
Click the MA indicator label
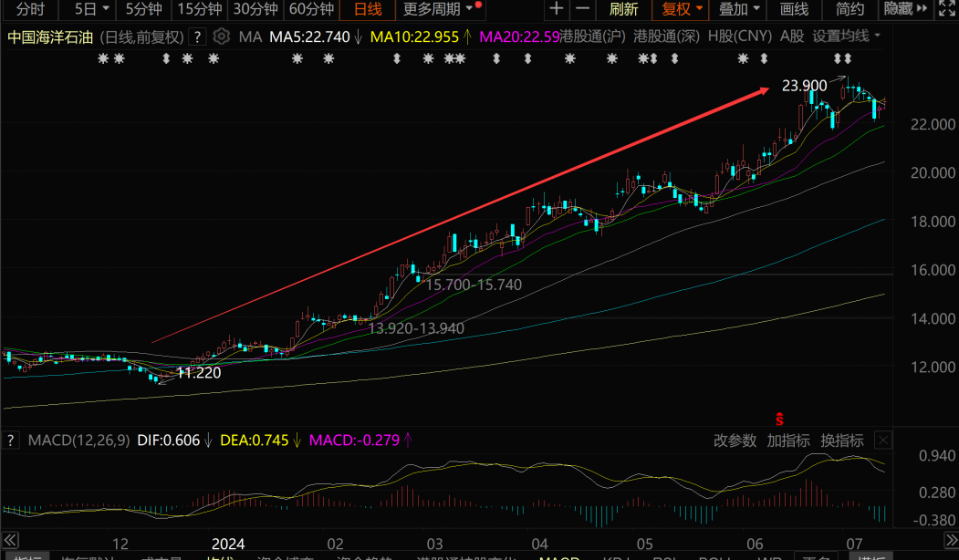[250, 36]
